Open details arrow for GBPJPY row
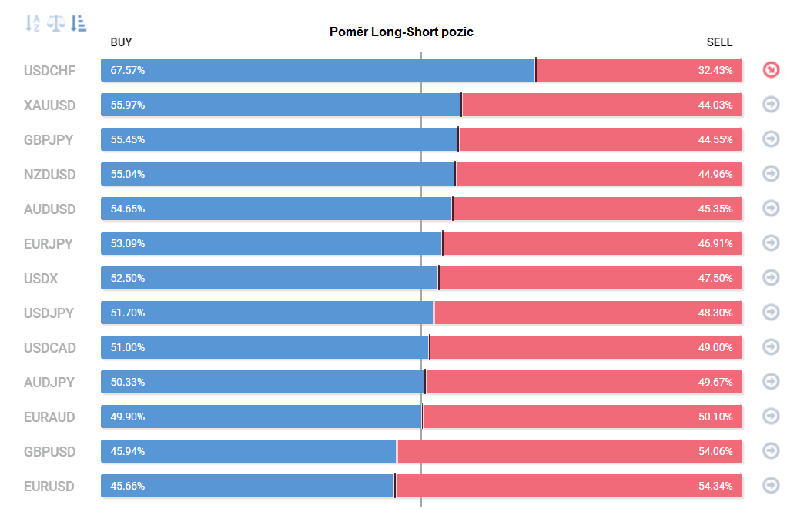 click(771, 139)
